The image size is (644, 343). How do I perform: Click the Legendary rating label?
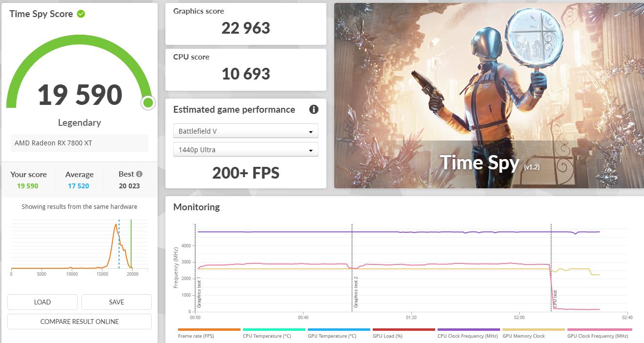click(80, 122)
